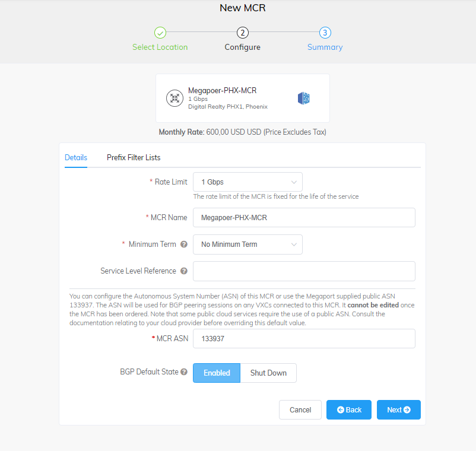Click the 'Digital Realty PHX1, Phoenix' location text

pos(228,107)
